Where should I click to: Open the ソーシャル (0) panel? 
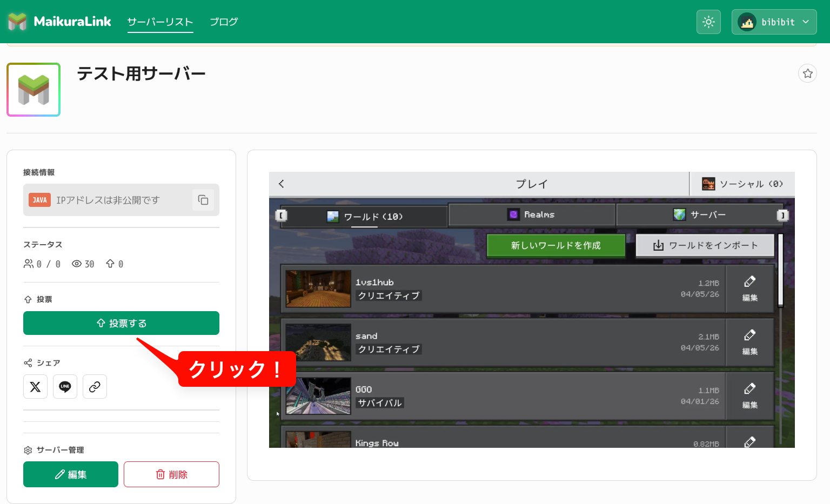742,184
